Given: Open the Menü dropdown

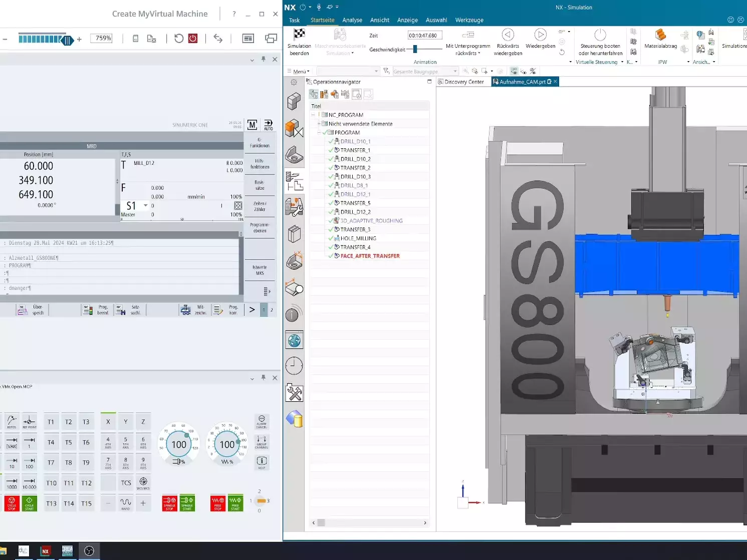Looking at the screenshot, I should (301, 72).
